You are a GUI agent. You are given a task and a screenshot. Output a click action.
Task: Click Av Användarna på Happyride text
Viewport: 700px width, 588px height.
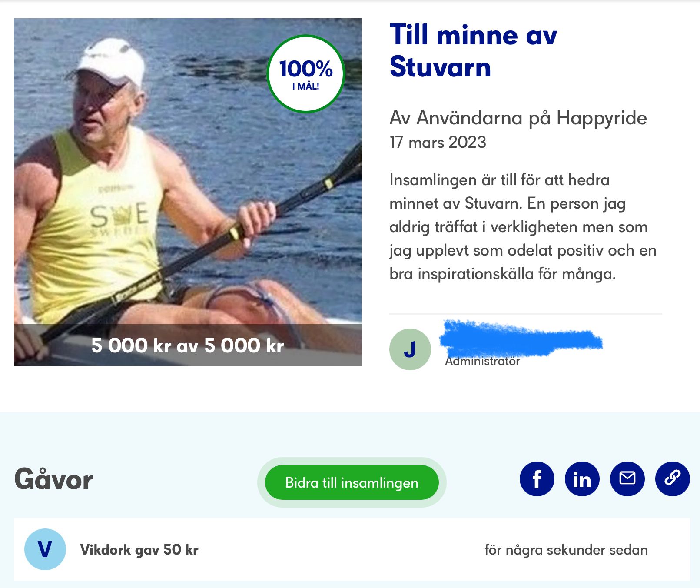518,118
